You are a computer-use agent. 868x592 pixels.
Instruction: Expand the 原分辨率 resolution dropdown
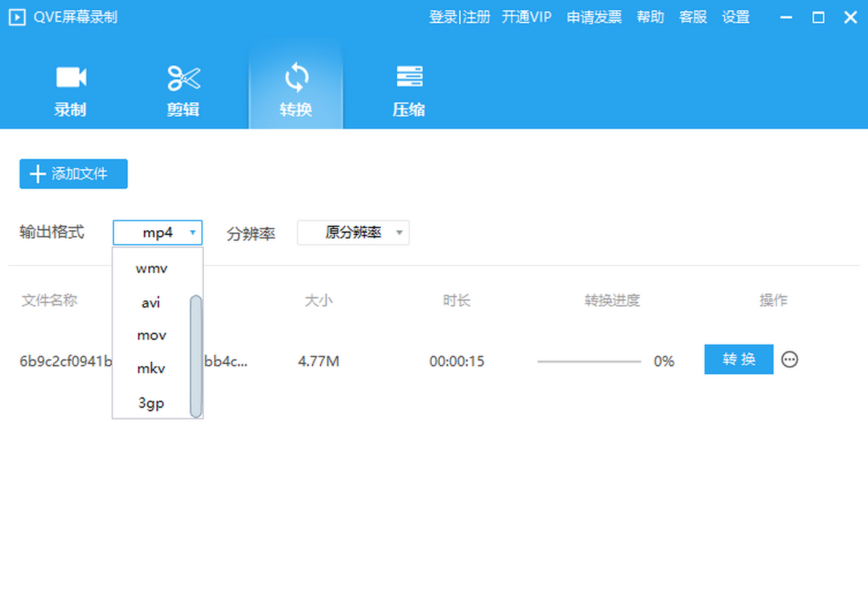pos(353,233)
